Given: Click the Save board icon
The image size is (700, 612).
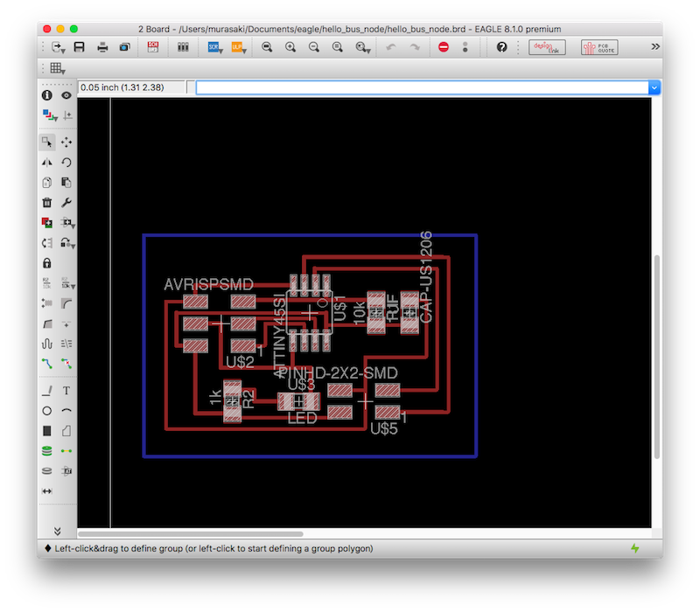Looking at the screenshot, I should pos(79,47).
